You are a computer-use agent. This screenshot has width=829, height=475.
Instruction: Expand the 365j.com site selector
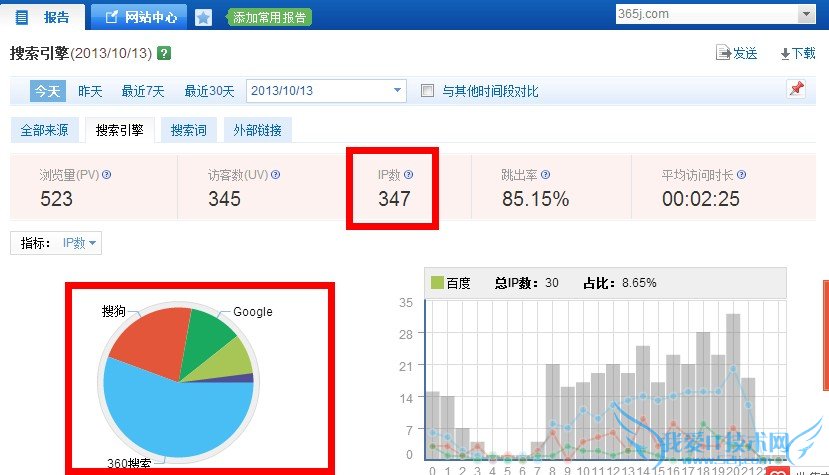tap(806, 14)
